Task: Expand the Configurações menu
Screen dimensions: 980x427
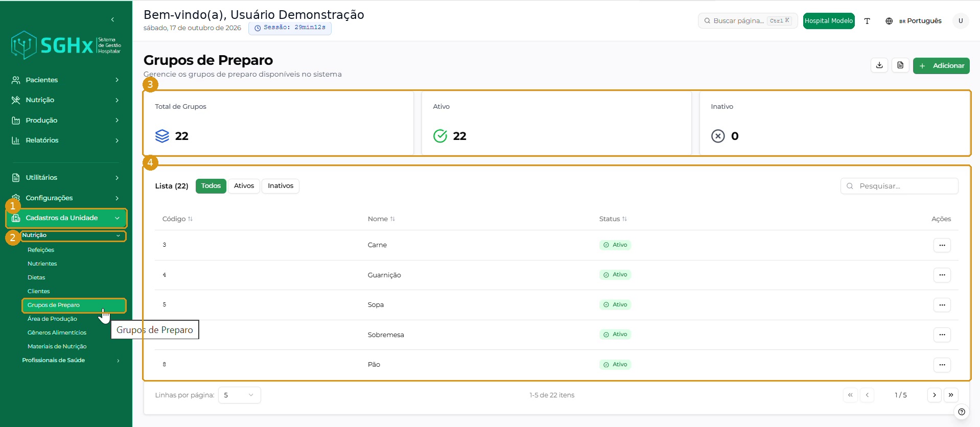Action: 66,198
